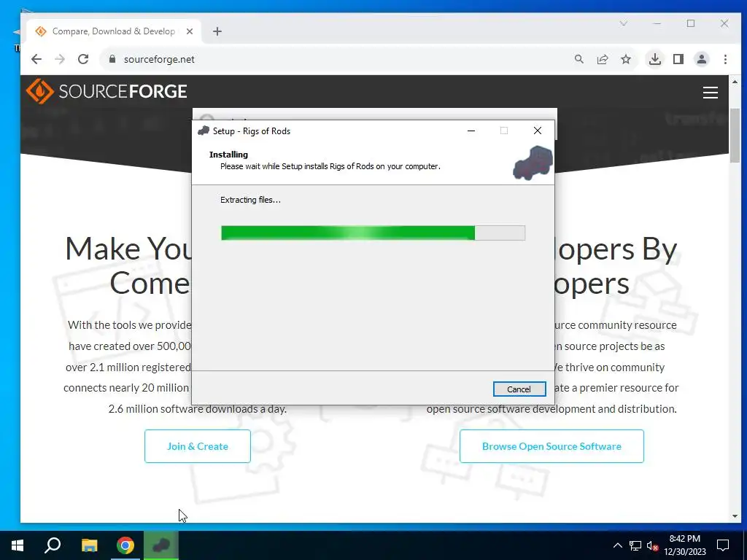Open the SourceForge hamburger menu
The height and width of the screenshot is (560, 747).
pos(711,93)
